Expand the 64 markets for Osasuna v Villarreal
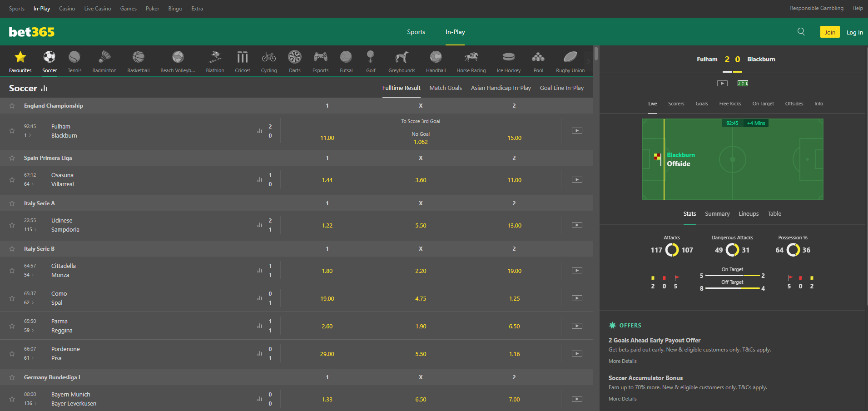The image size is (868, 411). coord(29,184)
